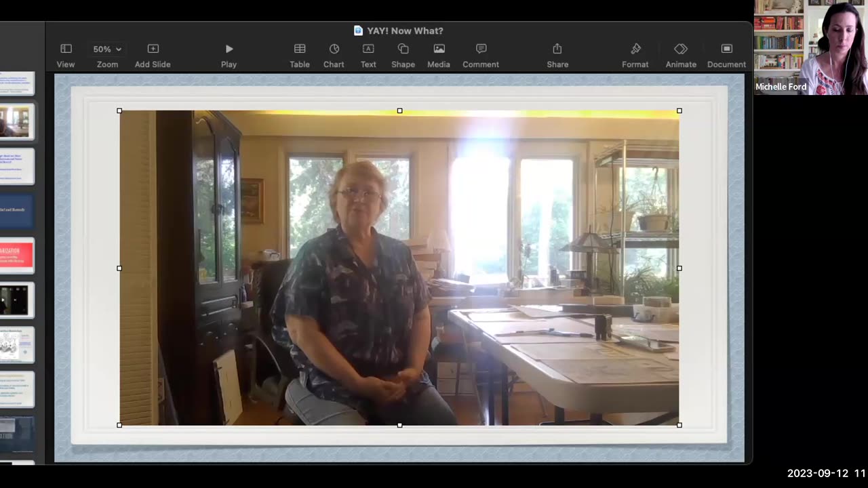Open the Animate inspector
This screenshot has height=488, width=868.
tap(681, 56)
